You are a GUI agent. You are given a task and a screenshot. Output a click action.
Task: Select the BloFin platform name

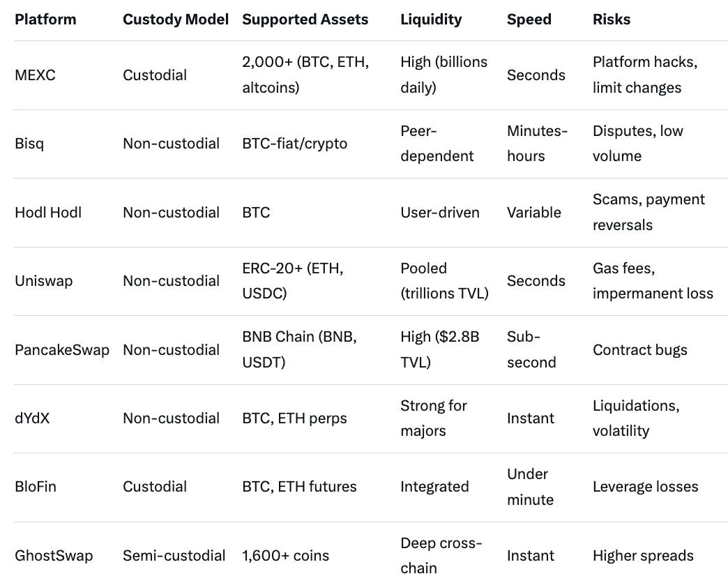36,487
